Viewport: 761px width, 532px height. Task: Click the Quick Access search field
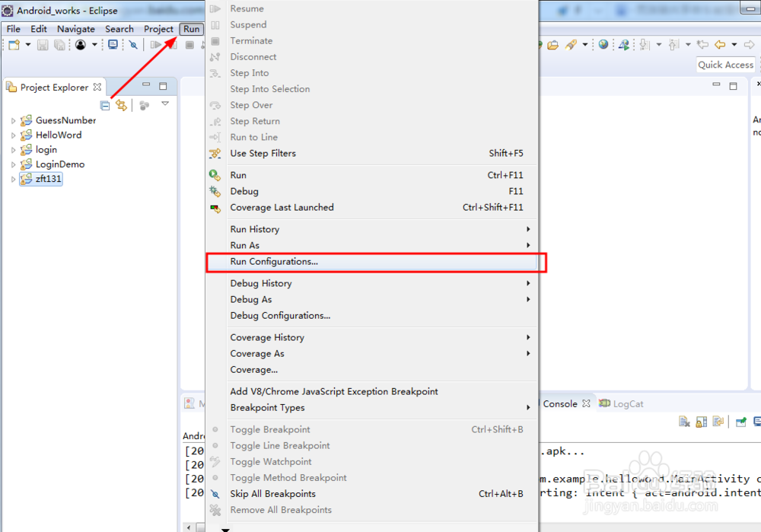(725, 65)
